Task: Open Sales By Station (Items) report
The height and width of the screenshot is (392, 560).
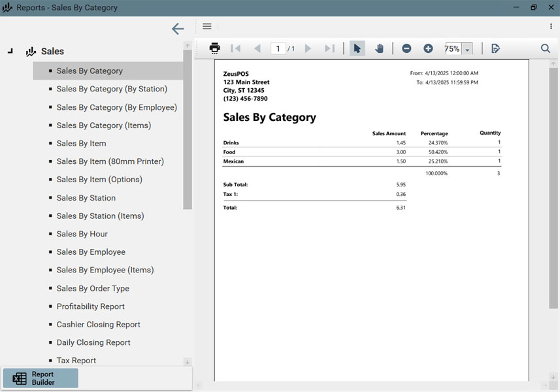Action: [101, 216]
